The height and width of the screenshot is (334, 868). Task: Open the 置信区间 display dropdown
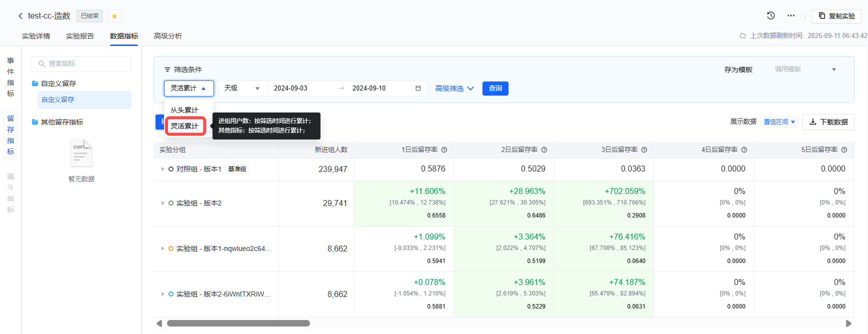click(779, 122)
